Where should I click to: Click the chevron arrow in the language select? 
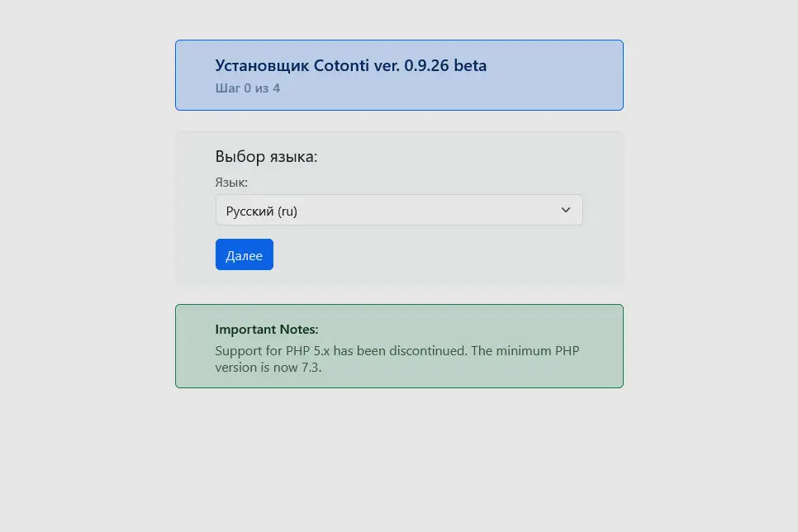(566, 210)
